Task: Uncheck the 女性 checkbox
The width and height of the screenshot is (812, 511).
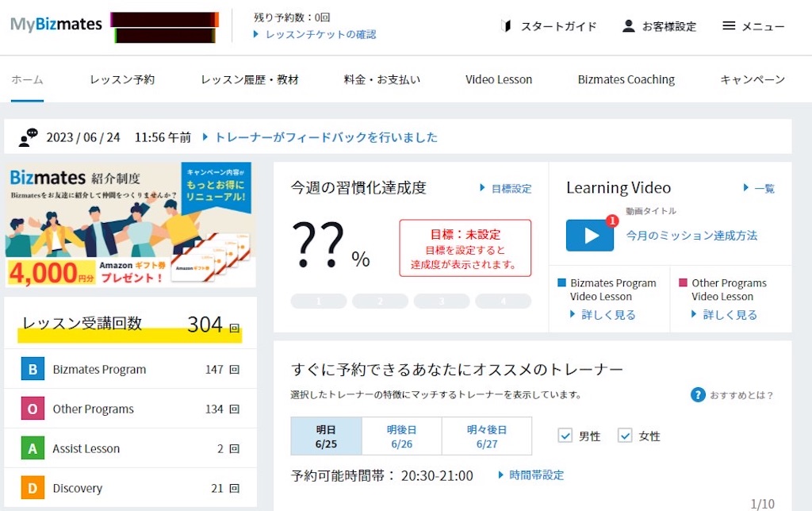Action: [x=625, y=436]
